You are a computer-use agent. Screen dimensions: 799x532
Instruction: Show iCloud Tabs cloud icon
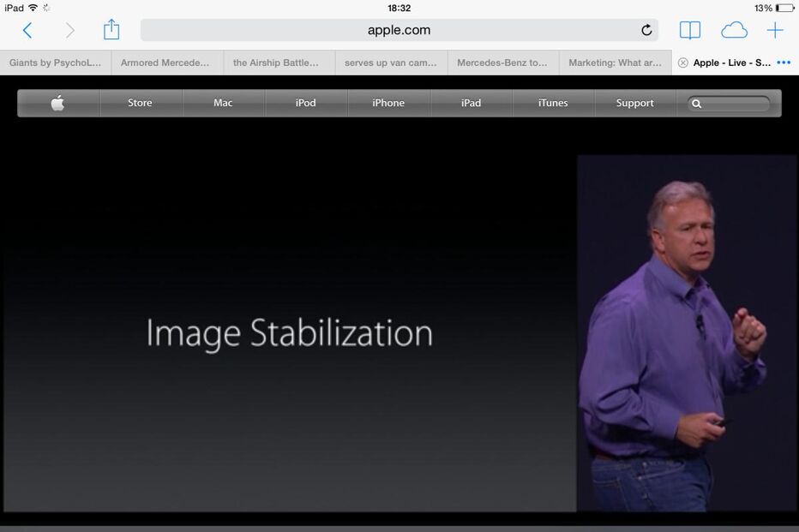[x=734, y=31]
